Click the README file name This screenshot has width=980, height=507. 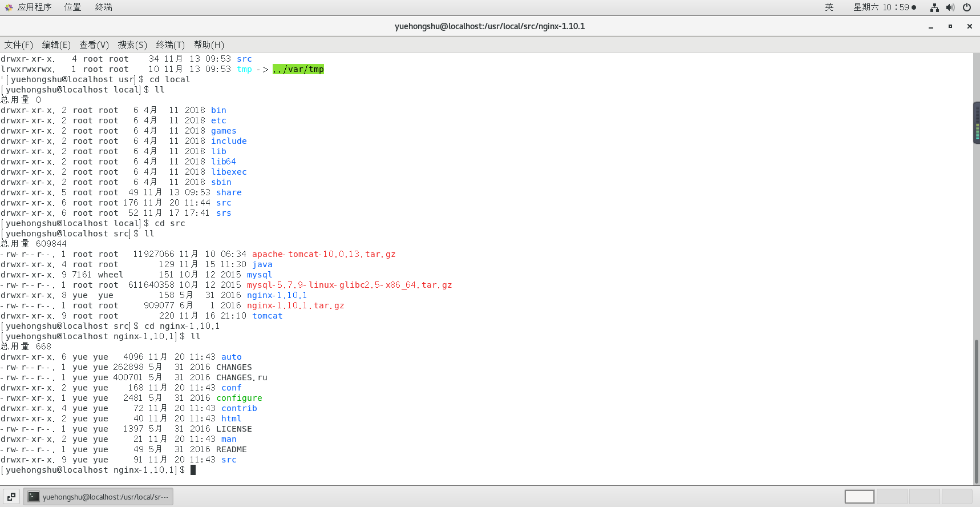(x=232, y=449)
